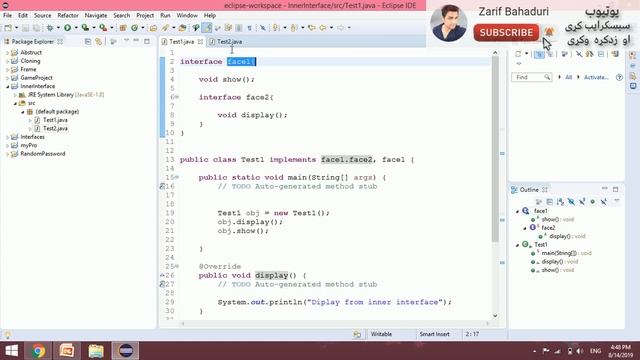
Task: Expand the JRE System Library node
Action: pyautogui.click(x=15, y=95)
